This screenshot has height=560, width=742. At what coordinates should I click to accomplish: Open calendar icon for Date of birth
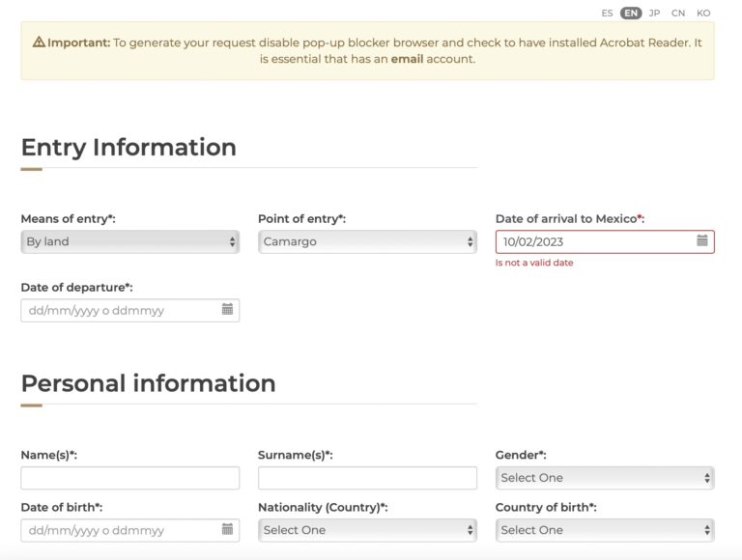coord(227,529)
